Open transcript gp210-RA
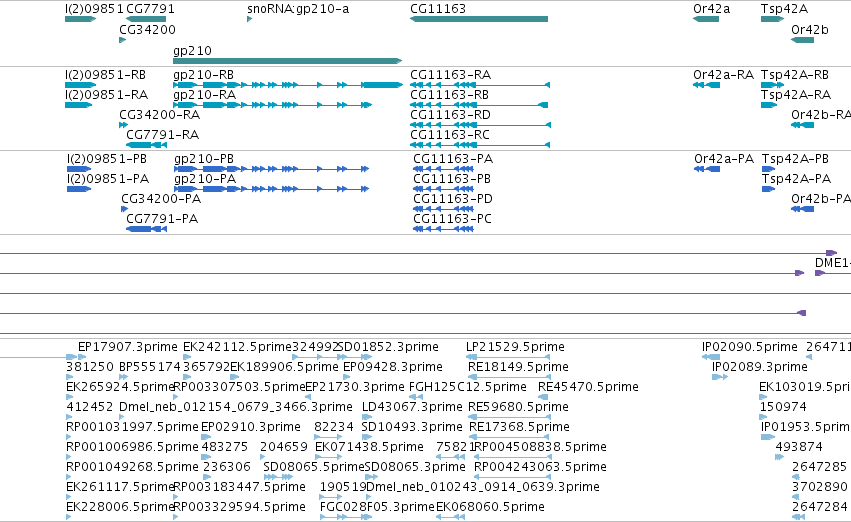851x522 pixels. pyautogui.click(x=205, y=95)
